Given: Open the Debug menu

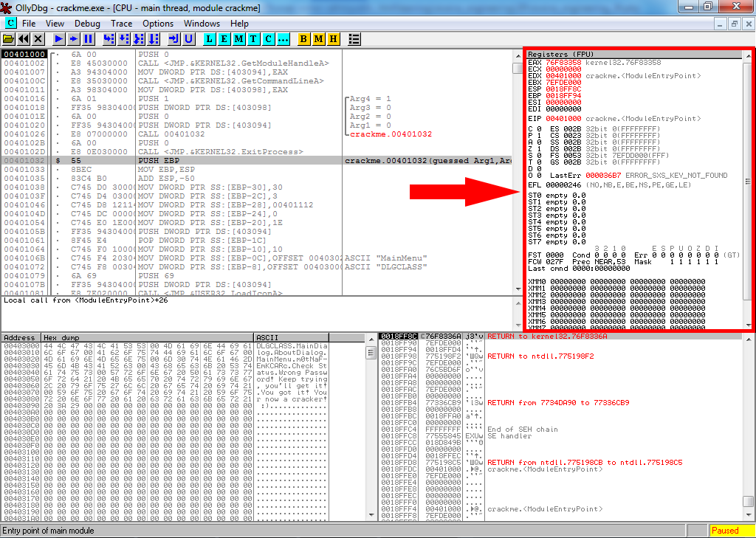Looking at the screenshot, I should tap(87, 24).
